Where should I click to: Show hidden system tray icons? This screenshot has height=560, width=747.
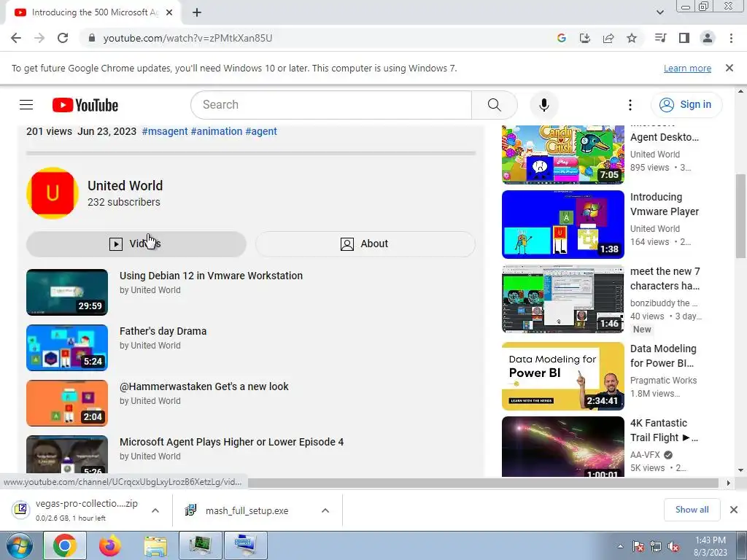[x=620, y=546]
